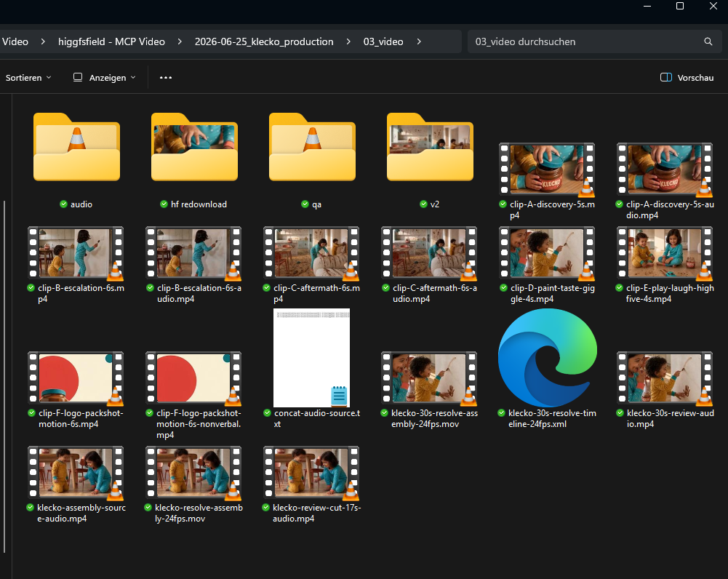Select klecko-30s-review-audio.mp4 file icon
The width and height of the screenshot is (728, 579).
665,378
